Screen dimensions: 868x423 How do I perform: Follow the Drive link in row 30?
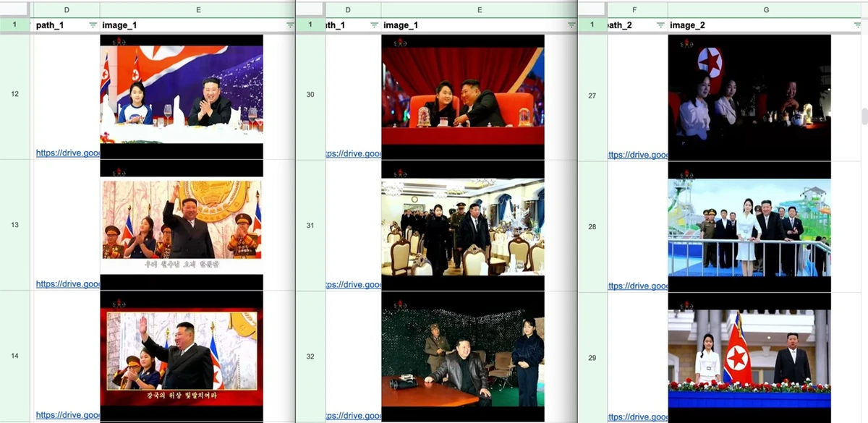point(354,154)
